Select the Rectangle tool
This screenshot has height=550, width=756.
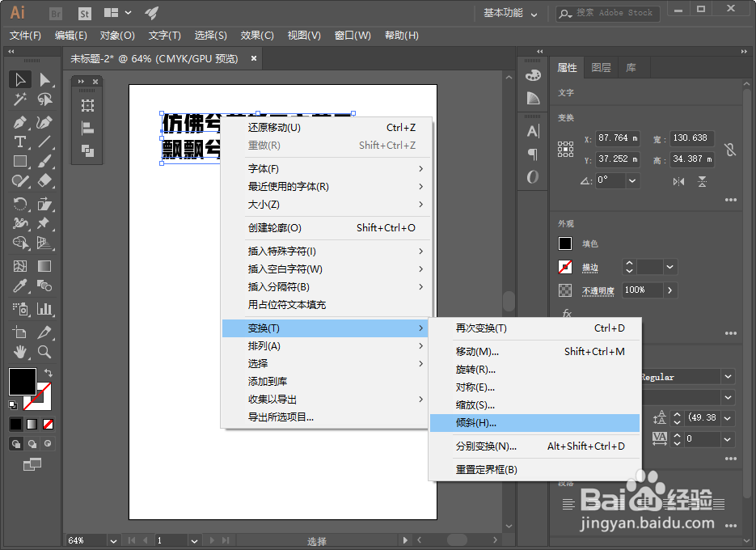click(x=20, y=161)
